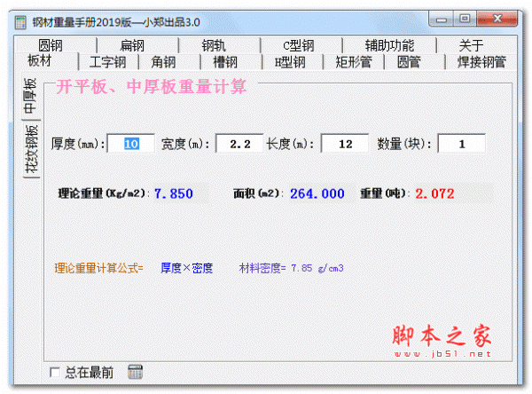Switch to the 矩形管 tab
Screen dimensions: 532x394
(354, 62)
